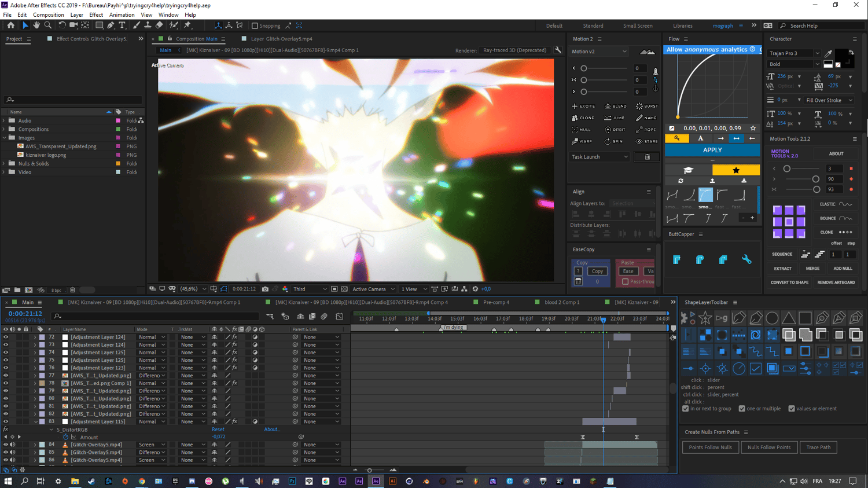Hide layer 72 Adjustment Layer 124
The width and height of the screenshot is (868, 488).
tap(6, 337)
